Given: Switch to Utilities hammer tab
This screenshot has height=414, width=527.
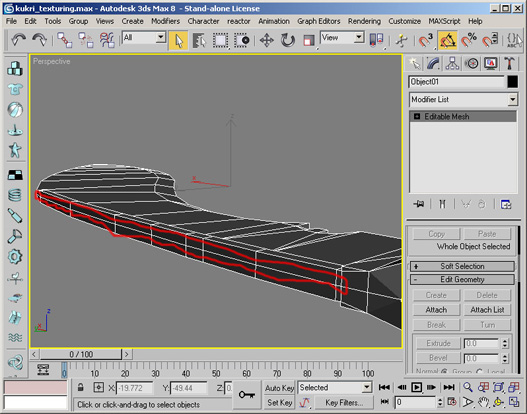Looking at the screenshot, I should (510, 64).
